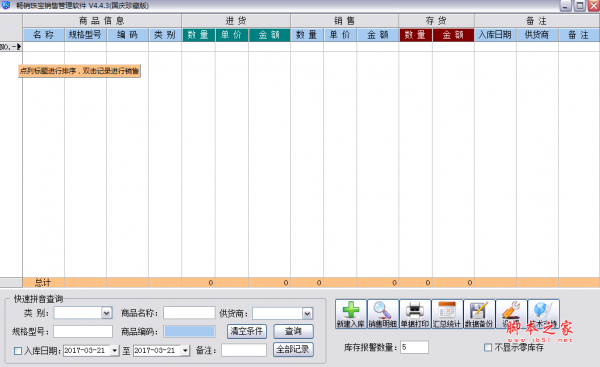Click the highlighted 商品编码 input field
This screenshot has width=600, height=367.
click(x=189, y=331)
